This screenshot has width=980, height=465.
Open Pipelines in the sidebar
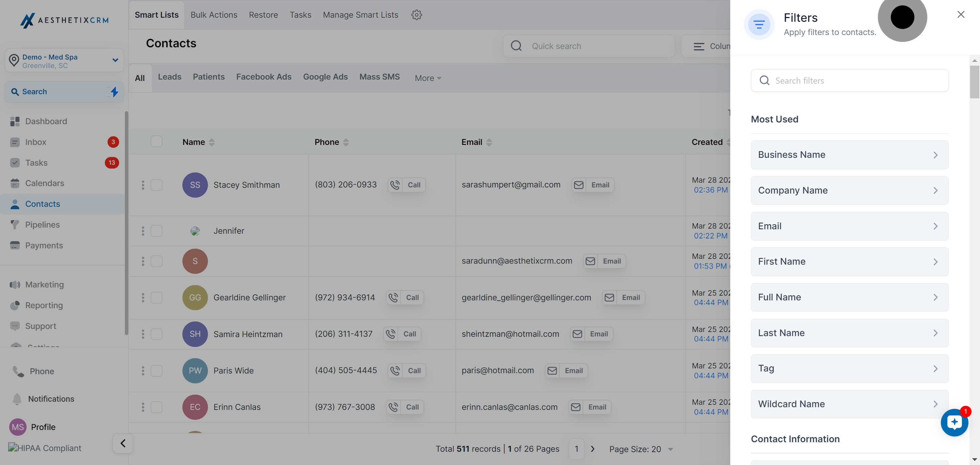coord(42,225)
